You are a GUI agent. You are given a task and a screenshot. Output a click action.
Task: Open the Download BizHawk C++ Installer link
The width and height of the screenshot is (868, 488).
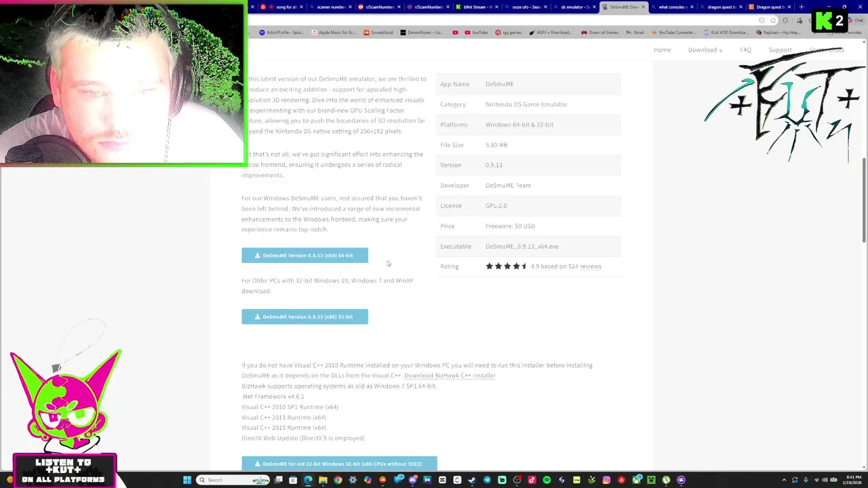click(450, 375)
